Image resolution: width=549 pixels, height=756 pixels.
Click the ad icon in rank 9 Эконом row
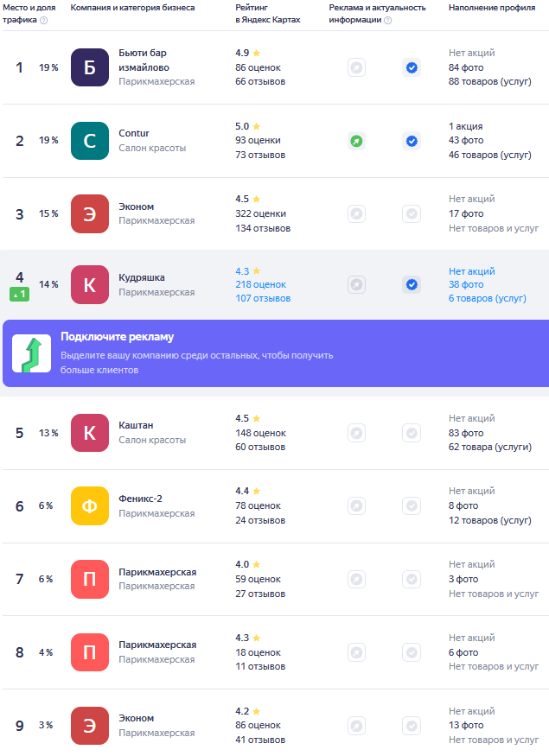tap(356, 726)
